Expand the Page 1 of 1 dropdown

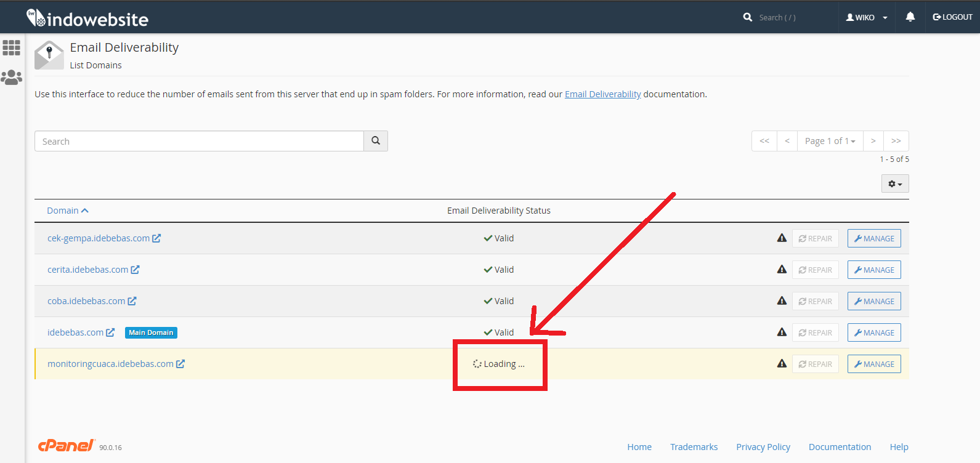click(x=830, y=141)
